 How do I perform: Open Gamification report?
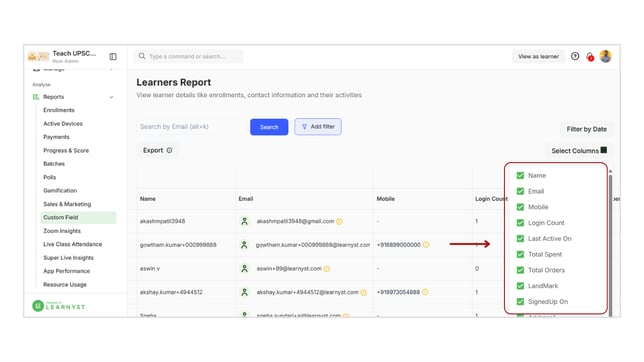tap(60, 191)
